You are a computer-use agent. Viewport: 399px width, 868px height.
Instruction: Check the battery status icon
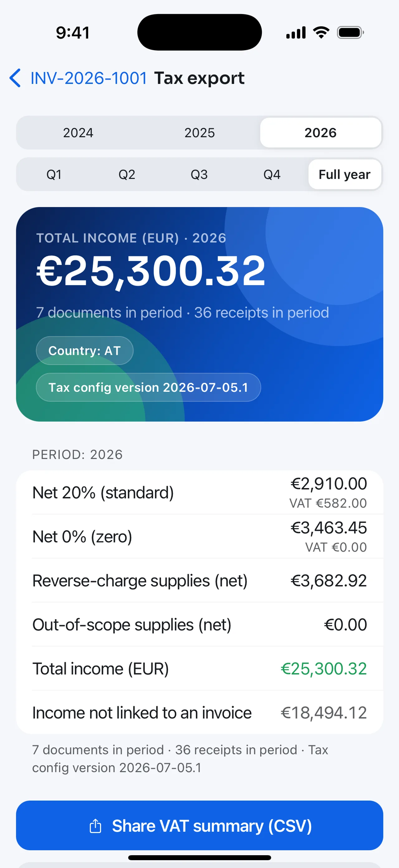tap(350, 33)
